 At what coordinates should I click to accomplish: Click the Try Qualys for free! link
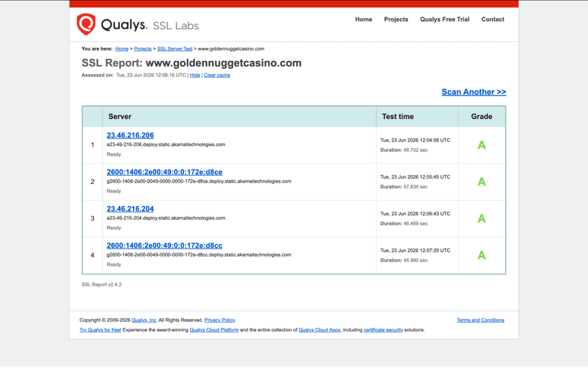[100, 330]
